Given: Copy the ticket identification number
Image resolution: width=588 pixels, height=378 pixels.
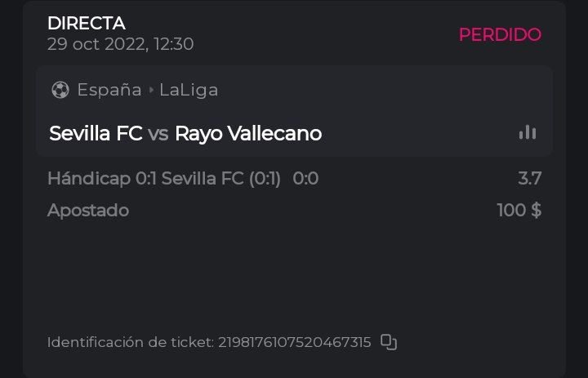Looking at the screenshot, I should click(x=389, y=342).
